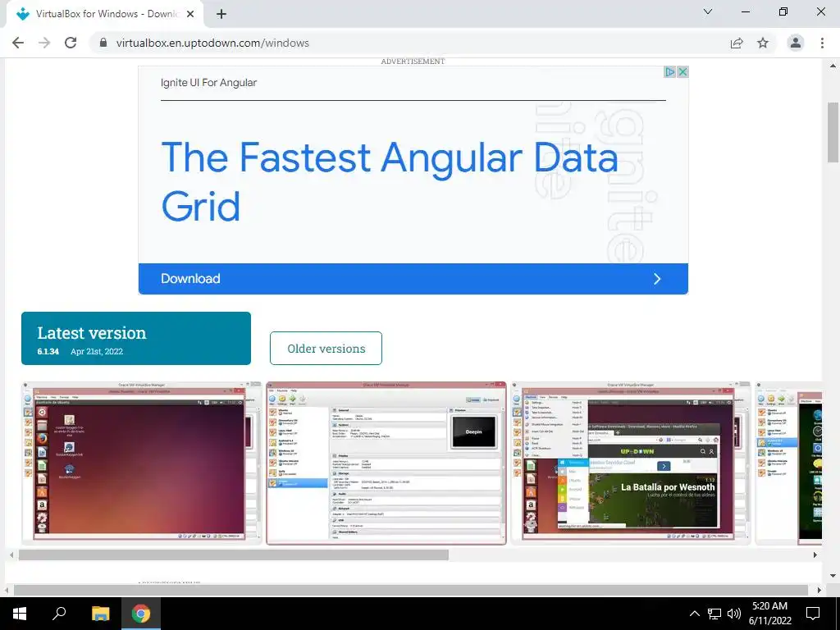Click the gallery scroll right arrow
Screen dimensions: 840x630
(x=815, y=555)
